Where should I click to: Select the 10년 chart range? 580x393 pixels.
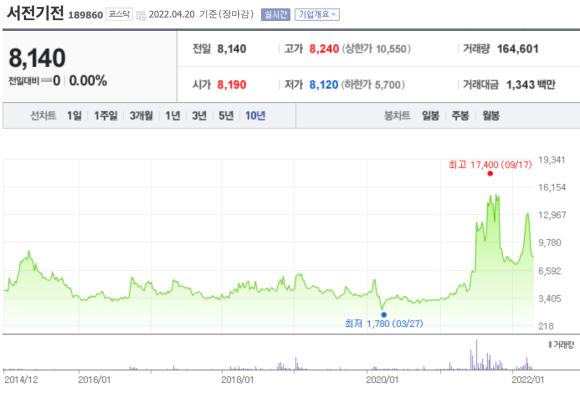[255, 116]
